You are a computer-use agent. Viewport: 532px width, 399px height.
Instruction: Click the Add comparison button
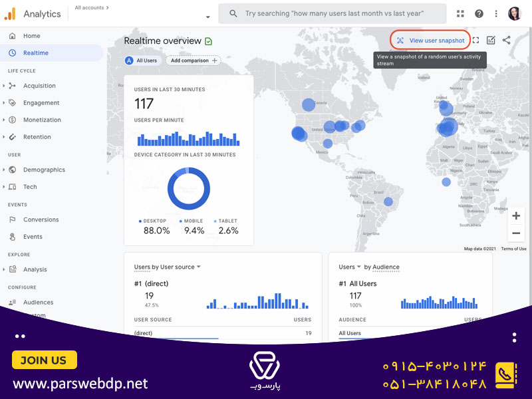(194, 61)
